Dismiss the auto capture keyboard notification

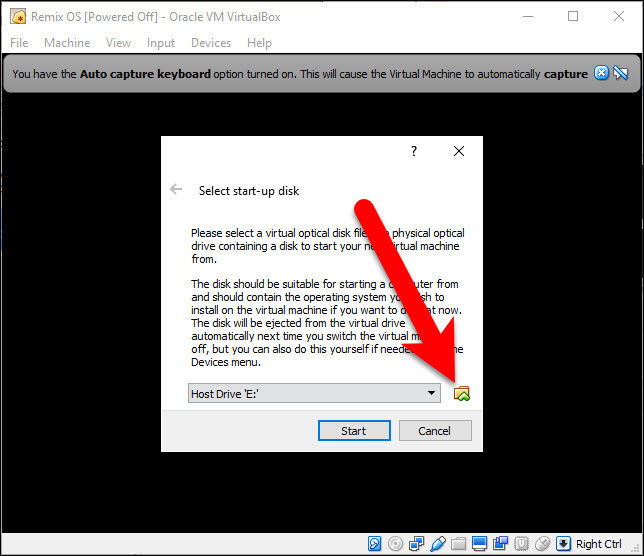click(601, 73)
